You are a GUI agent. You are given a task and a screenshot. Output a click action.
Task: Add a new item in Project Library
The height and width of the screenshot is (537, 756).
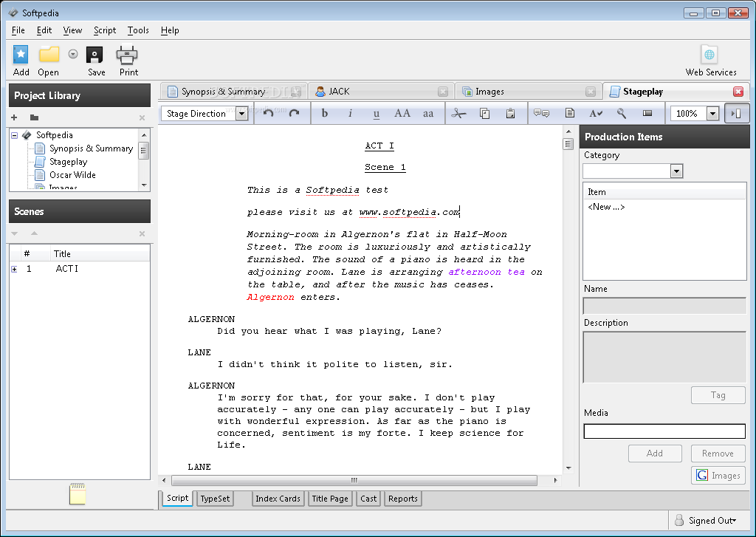(x=14, y=117)
